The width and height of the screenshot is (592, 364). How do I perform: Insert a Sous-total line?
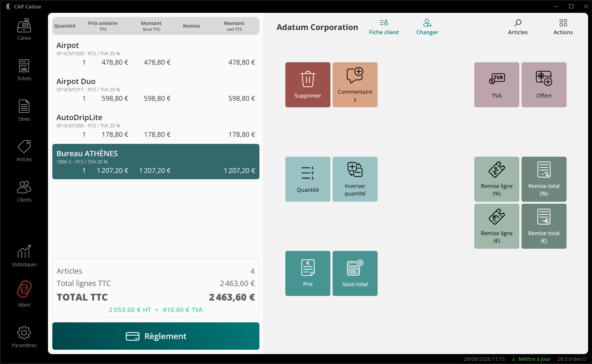point(355,273)
